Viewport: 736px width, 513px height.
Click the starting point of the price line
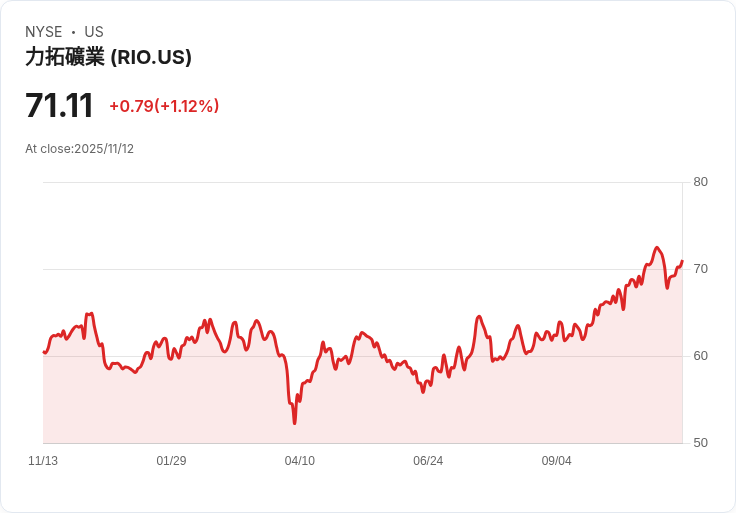[44, 352]
